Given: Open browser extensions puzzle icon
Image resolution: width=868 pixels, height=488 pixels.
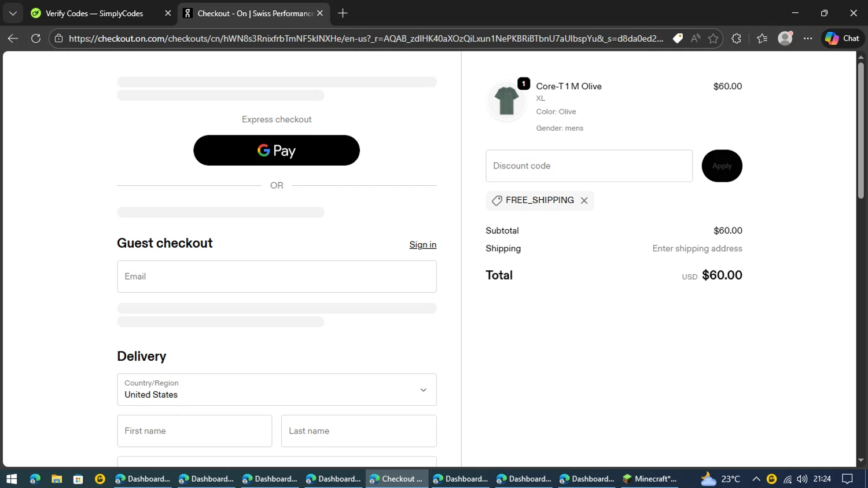Looking at the screenshot, I should tap(736, 38).
